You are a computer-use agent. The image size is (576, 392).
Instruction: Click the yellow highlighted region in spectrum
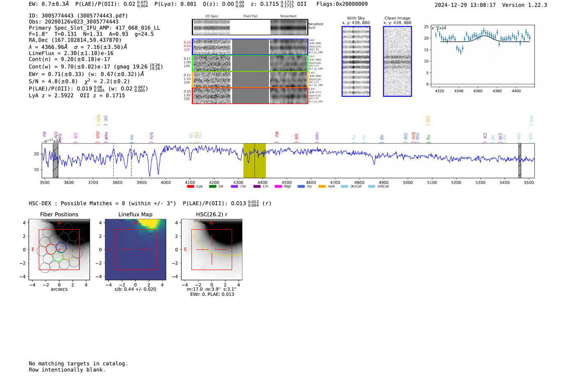254,161
